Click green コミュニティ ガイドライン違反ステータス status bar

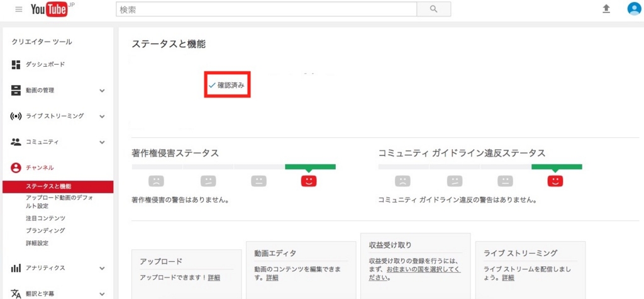click(557, 167)
